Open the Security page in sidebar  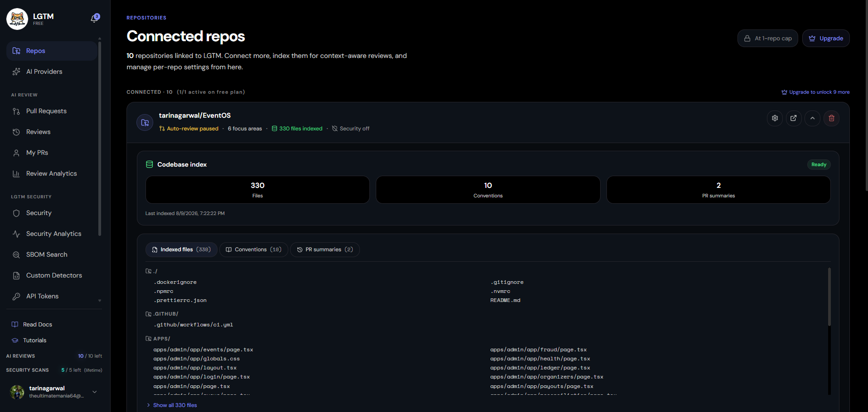pyautogui.click(x=52, y=213)
